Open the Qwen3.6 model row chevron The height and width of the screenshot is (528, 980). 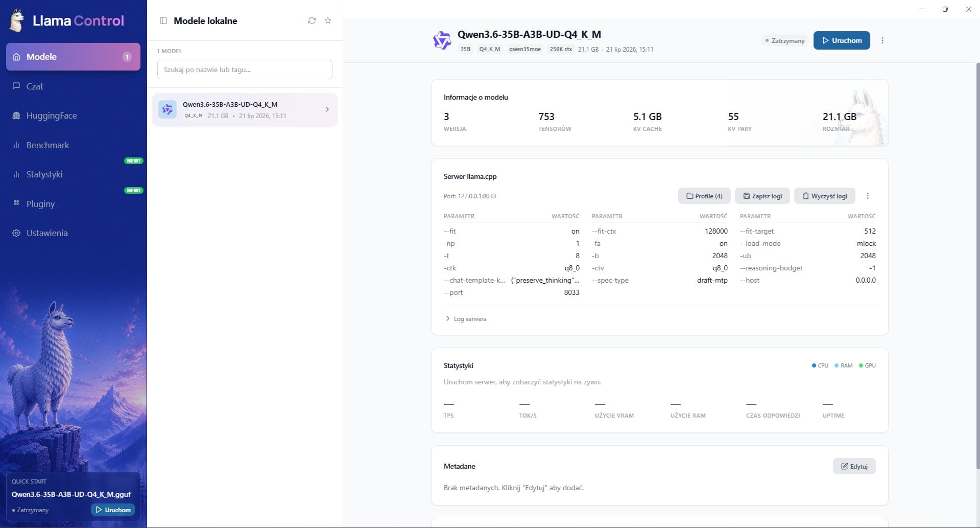(x=327, y=109)
